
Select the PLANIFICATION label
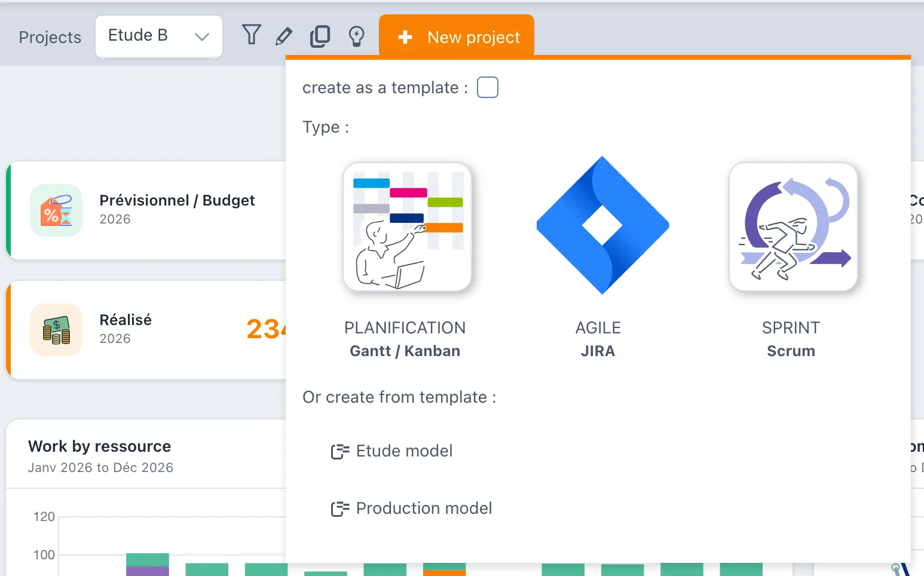point(405,328)
